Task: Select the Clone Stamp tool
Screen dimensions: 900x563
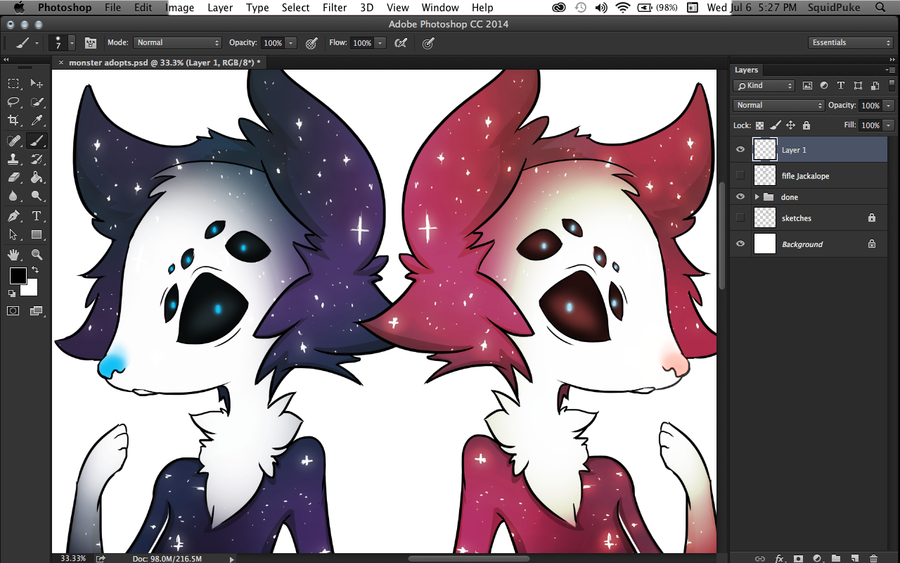Action: (13, 159)
